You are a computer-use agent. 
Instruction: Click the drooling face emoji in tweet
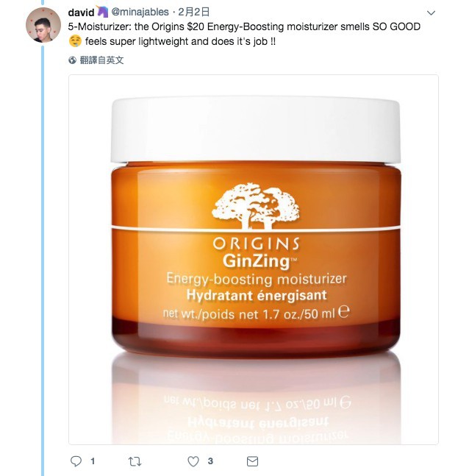tap(75, 41)
